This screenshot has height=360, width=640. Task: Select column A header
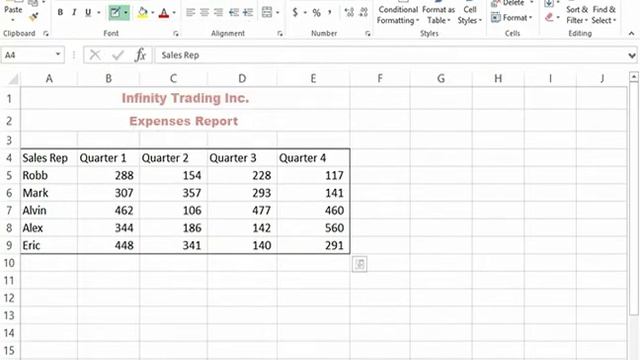coord(49,78)
